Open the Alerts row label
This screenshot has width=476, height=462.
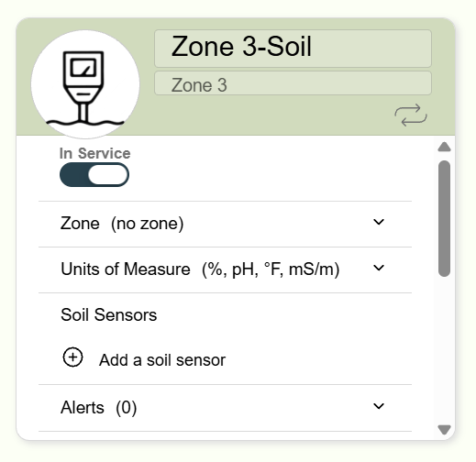pos(83,407)
